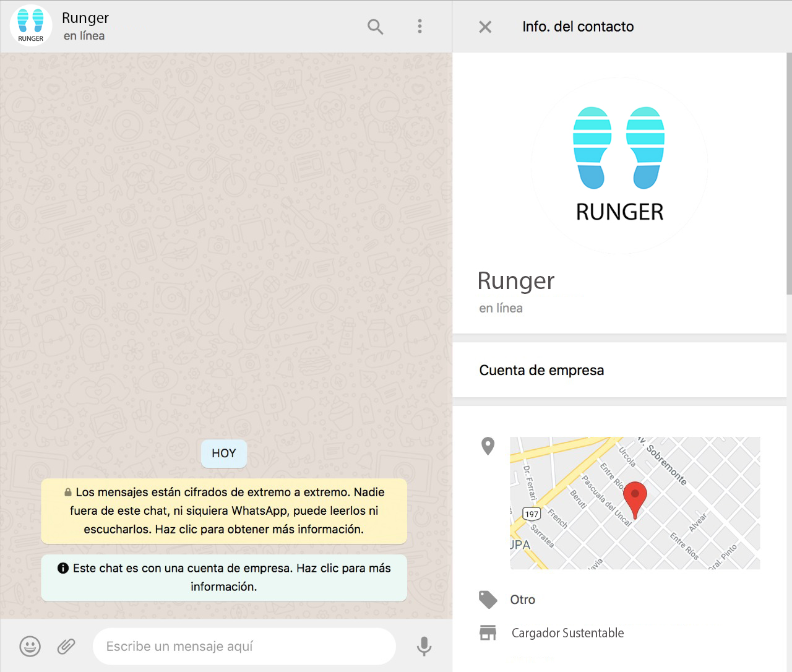The width and height of the screenshot is (792, 672).
Task: Close the contact info panel
Action: pos(485,27)
